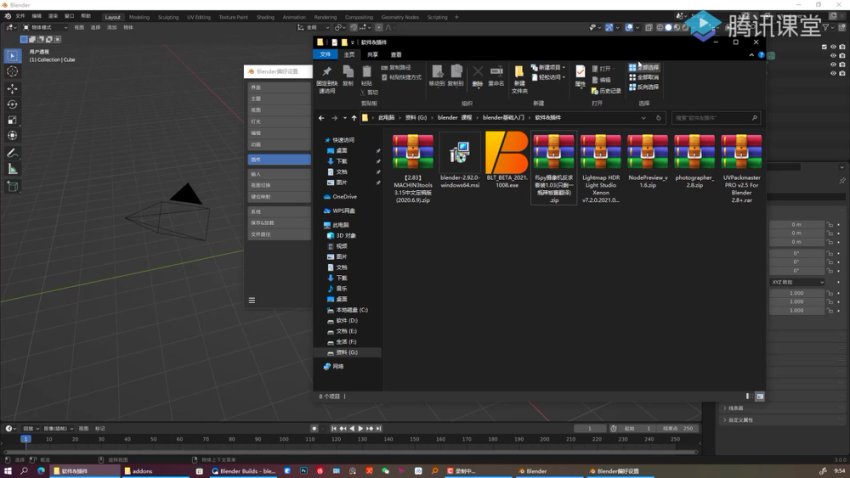Select the BLT_BETA_2021 exe file

(x=507, y=160)
